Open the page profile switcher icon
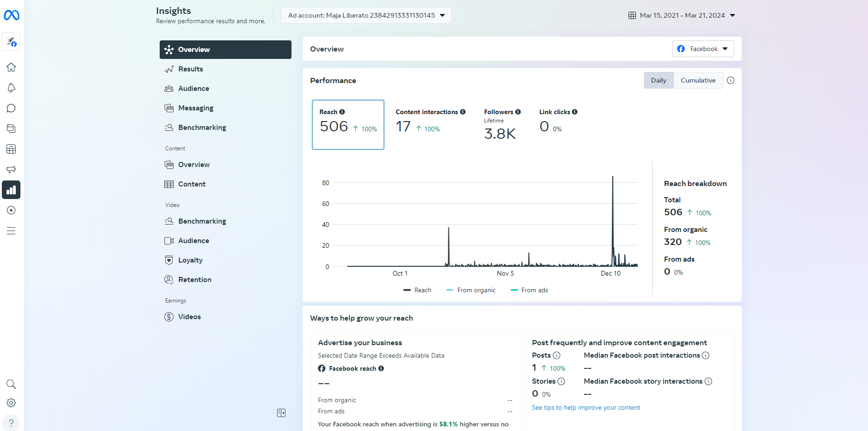This screenshot has height=431, width=868. [11, 42]
